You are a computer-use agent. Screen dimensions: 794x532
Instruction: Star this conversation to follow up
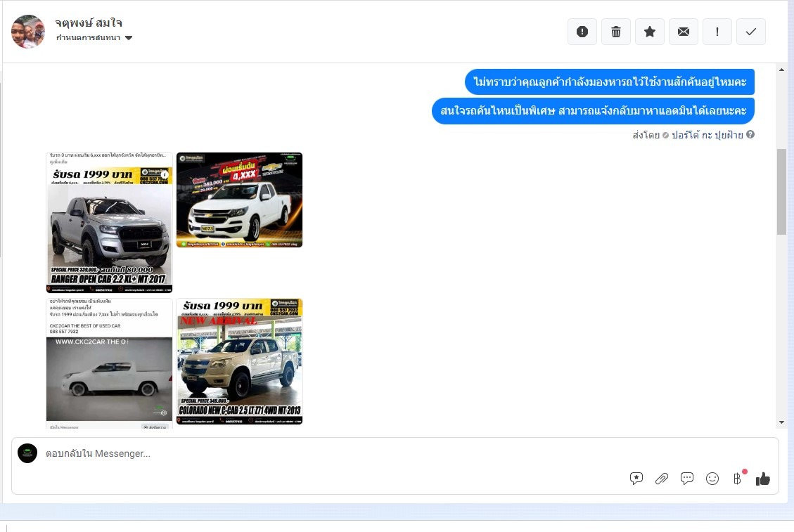650,32
